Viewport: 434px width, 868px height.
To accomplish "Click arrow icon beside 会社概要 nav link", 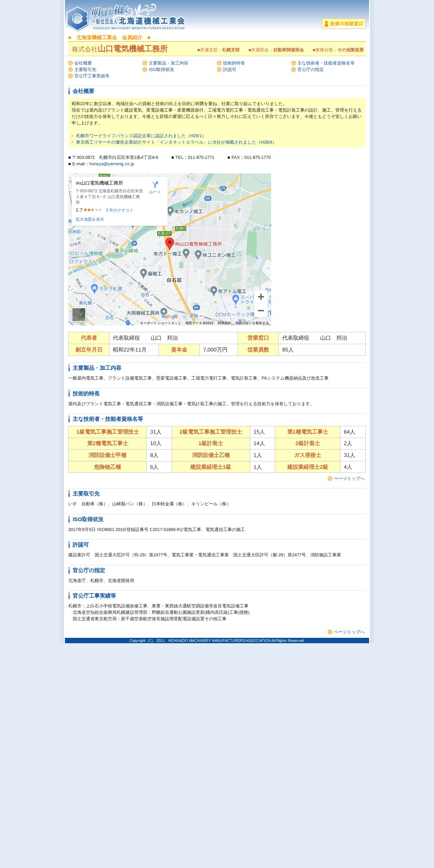I will (71, 63).
